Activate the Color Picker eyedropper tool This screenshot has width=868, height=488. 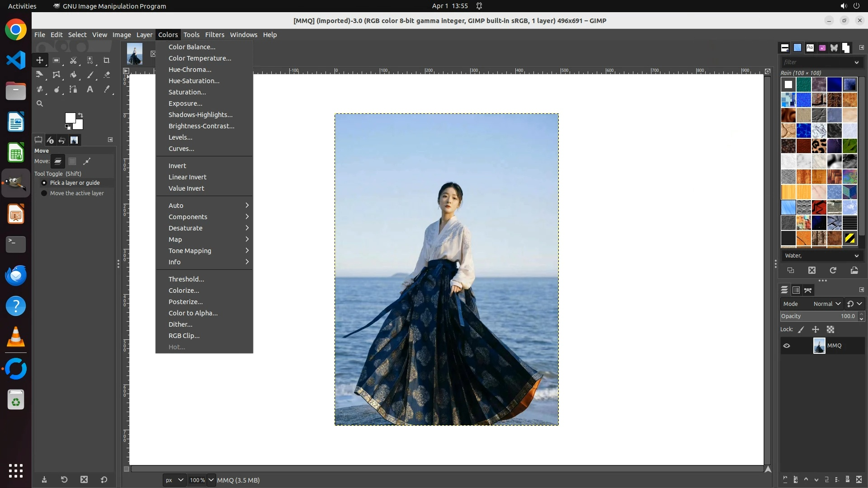[107, 89]
